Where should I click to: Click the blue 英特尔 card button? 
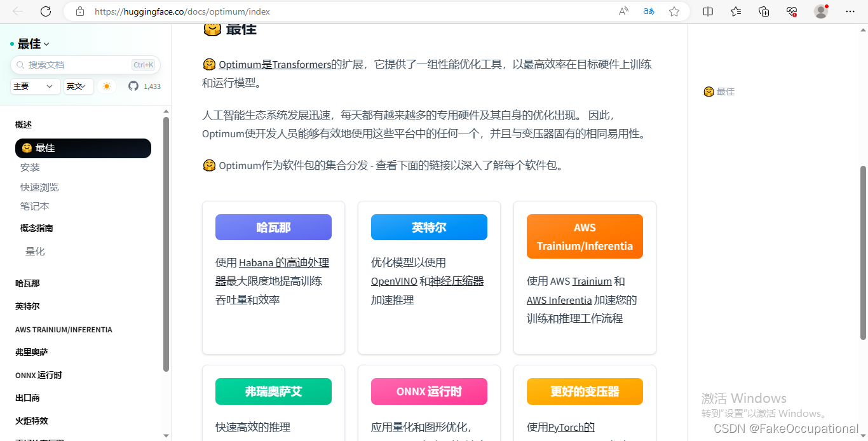[429, 227]
